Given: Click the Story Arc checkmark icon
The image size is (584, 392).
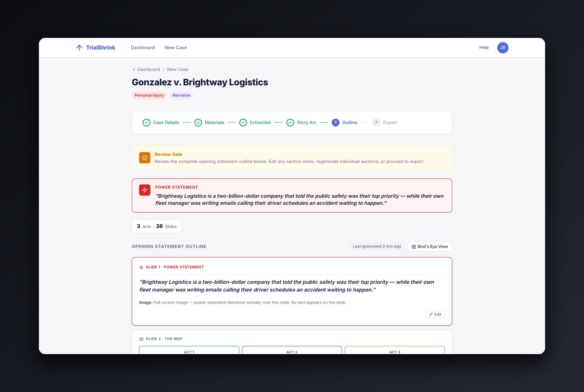Looking at the screenshot, I should click(290, 123).
